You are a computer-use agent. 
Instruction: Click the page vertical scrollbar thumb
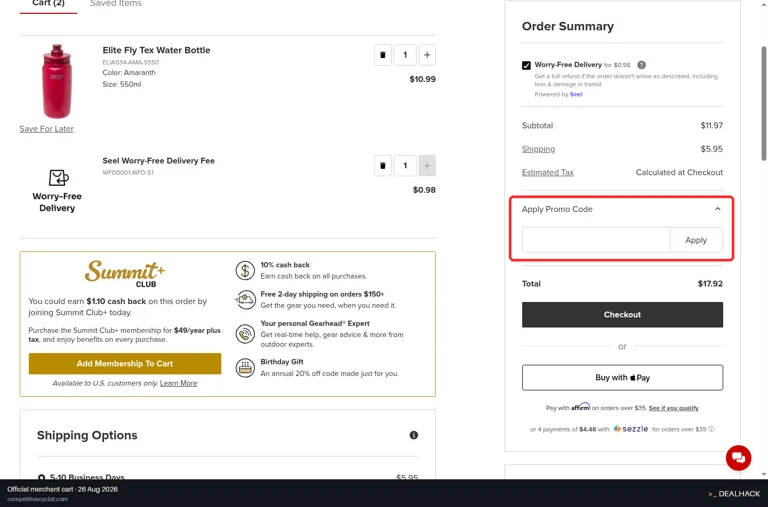764,103
